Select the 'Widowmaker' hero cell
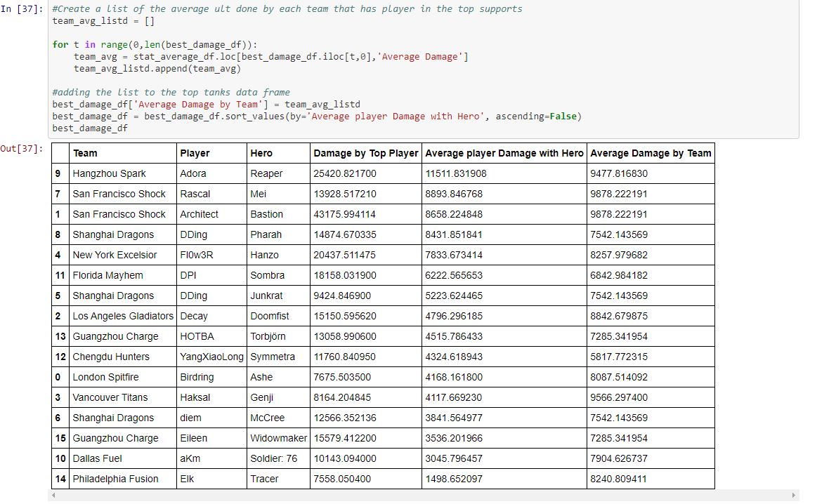 click(x=278, y=438)
